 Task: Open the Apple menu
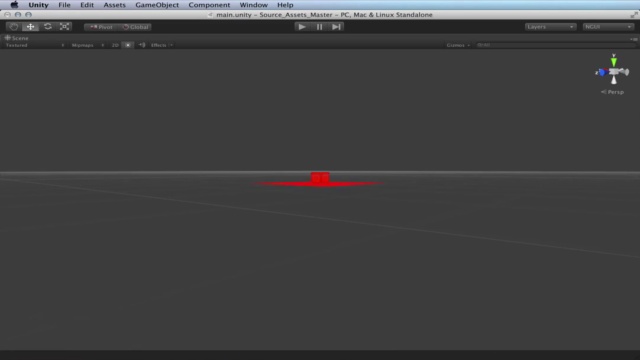pyautogui.click(x=14, y=5)
